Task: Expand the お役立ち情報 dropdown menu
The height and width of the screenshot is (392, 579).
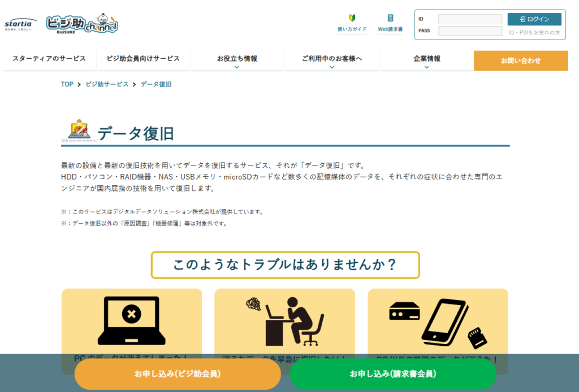Action: pos(237,61)
